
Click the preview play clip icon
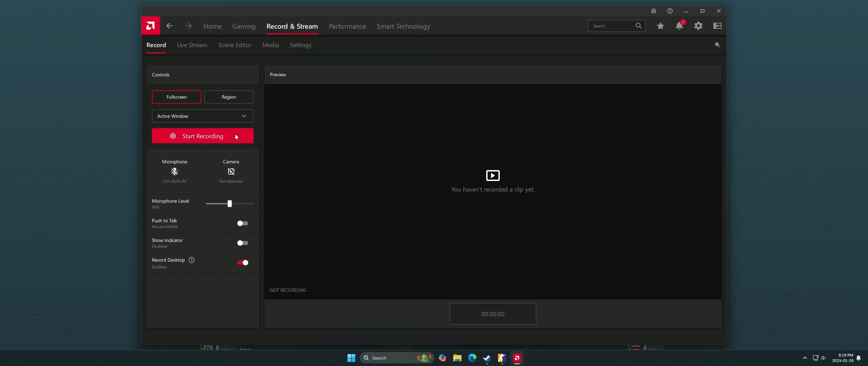(493, 175)
